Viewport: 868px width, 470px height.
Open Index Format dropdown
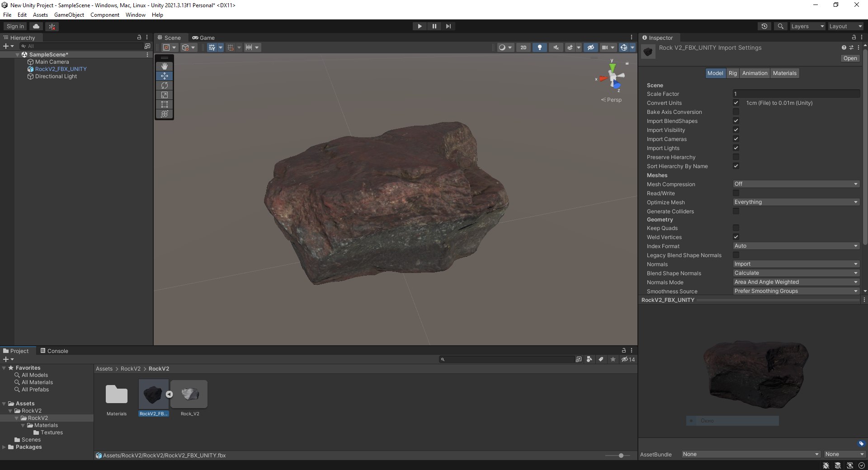pos(796,246)
